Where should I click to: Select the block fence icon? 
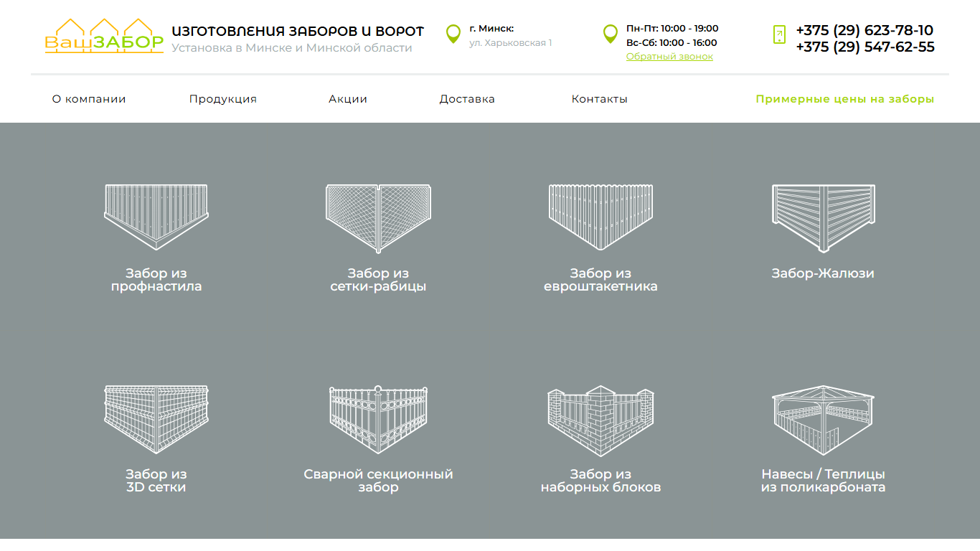click(x=600, y=420)
